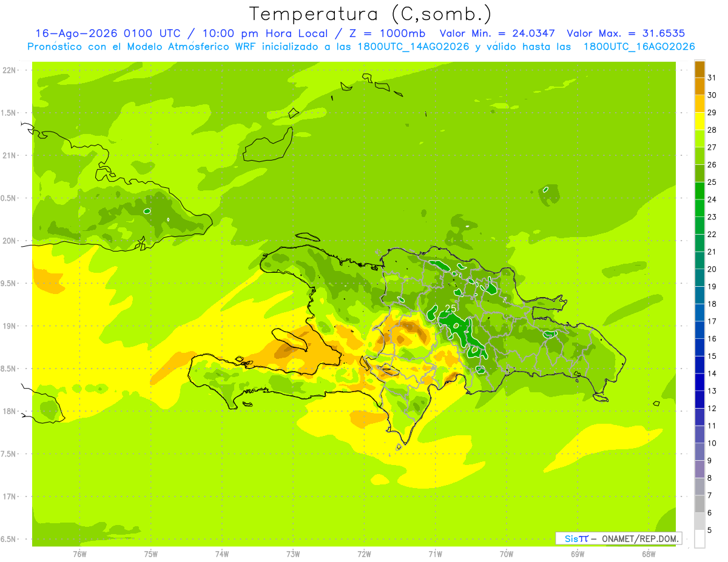Click the title 'Temperatura (C,somb.)'

[x=370, y=13]
